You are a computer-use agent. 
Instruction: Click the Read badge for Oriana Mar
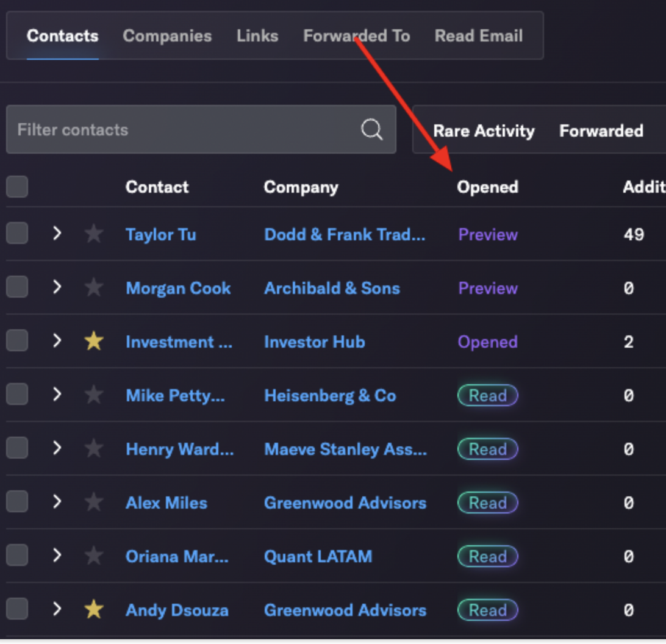tap(488, 557)
